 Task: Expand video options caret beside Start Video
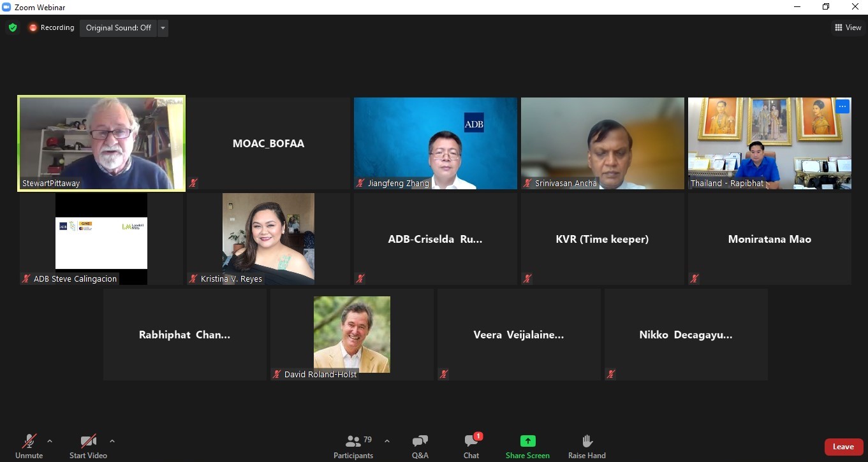pos(112,441)
